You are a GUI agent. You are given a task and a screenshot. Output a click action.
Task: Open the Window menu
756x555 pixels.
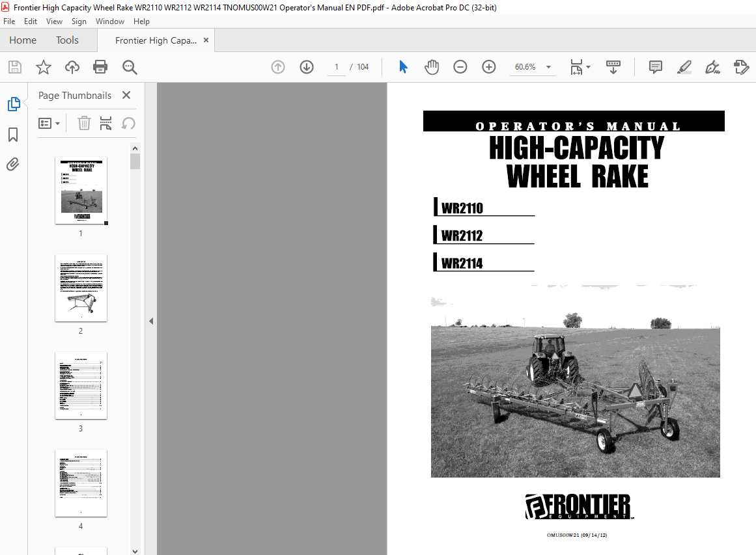pos(110,21)
